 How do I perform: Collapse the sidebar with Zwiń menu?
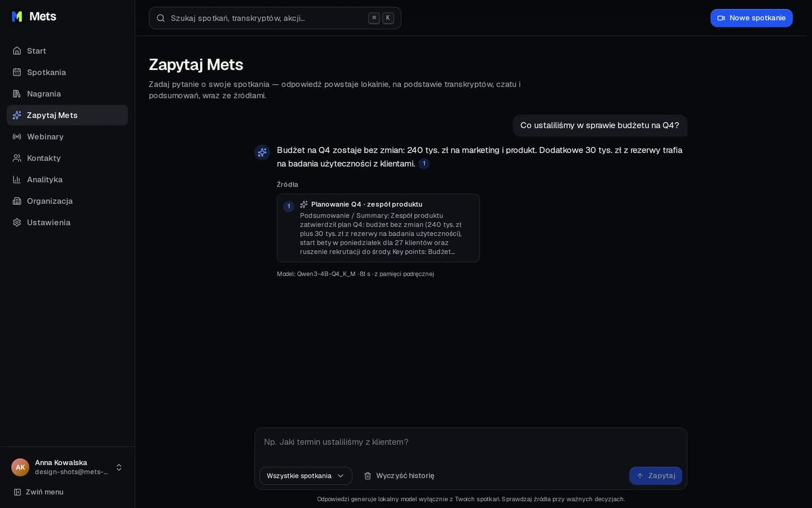pyautogui.click(x=38, y=492)
